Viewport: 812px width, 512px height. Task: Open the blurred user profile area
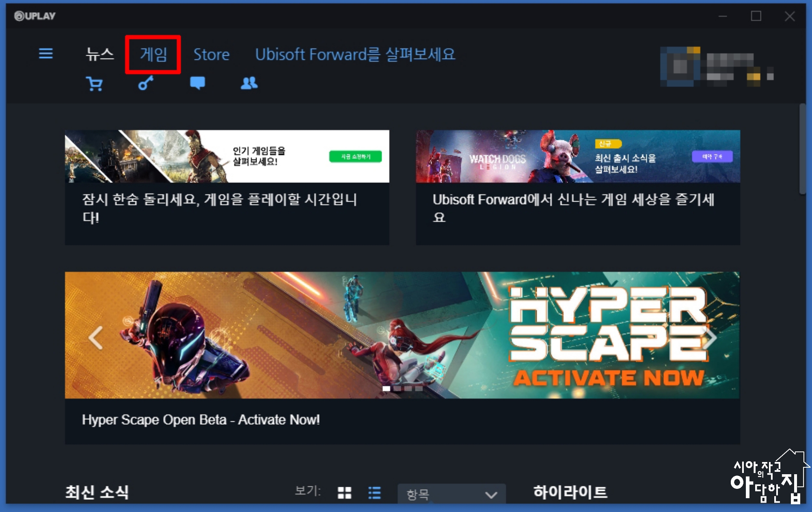(717, 67)
